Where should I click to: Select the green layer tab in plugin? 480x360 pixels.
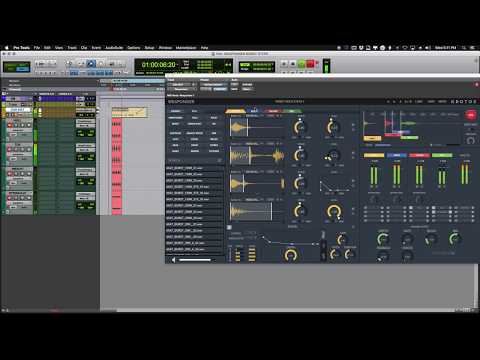click(x=292, y=111)
